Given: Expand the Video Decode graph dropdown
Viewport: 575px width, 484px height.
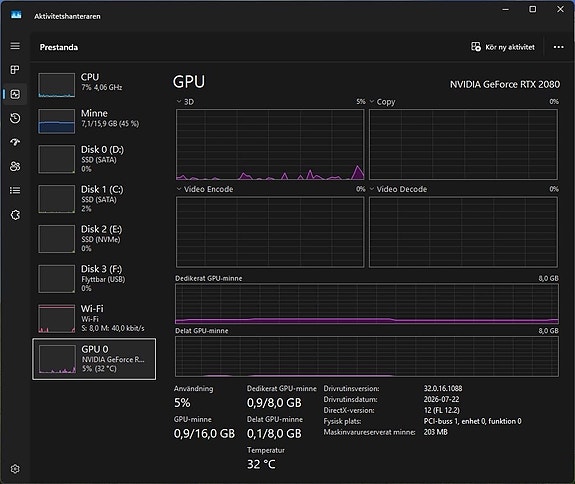Looking at the screenshot, I should coord(372,189).
